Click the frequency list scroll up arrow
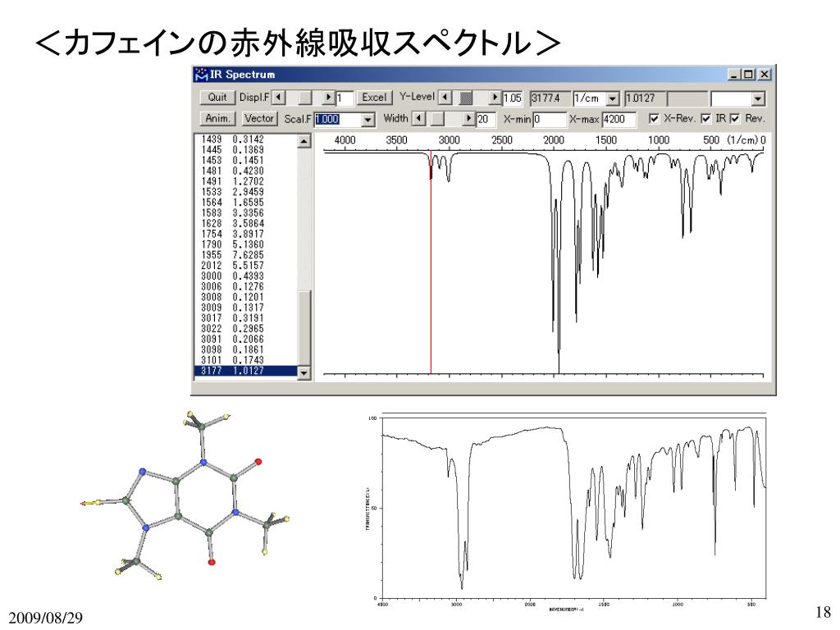Viewport: 840px width, 630px height. pyautogui.click(x=304, y=141)
